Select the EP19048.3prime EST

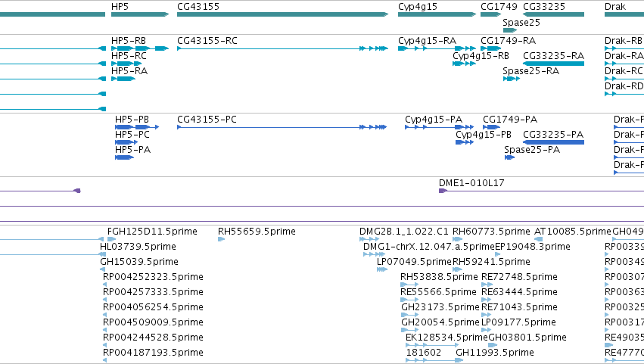tap(498, 255)
